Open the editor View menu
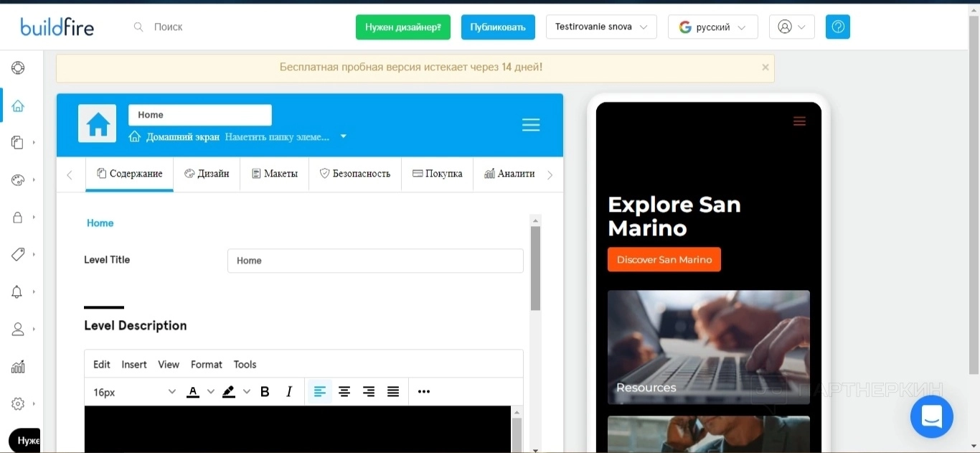 click(169, 365)
